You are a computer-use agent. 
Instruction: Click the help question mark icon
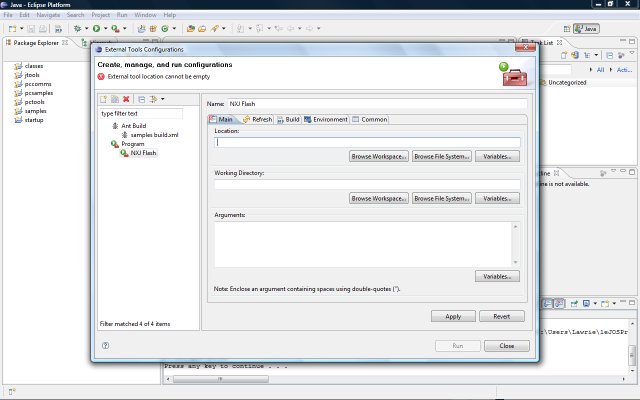106,345
